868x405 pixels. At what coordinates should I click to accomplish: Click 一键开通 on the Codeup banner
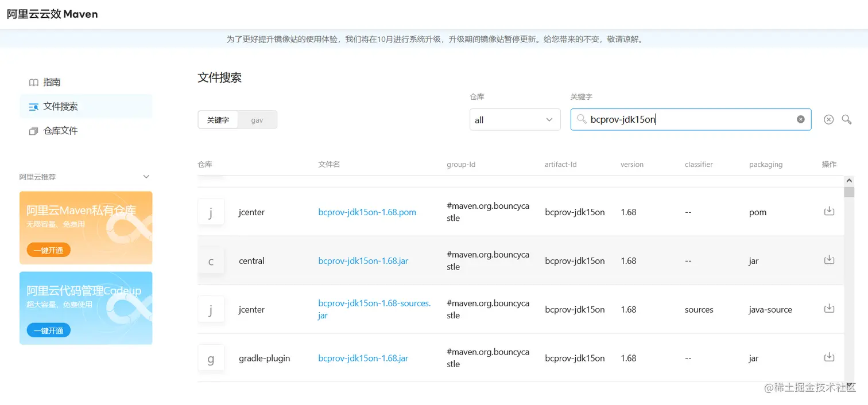pos(49,330)
